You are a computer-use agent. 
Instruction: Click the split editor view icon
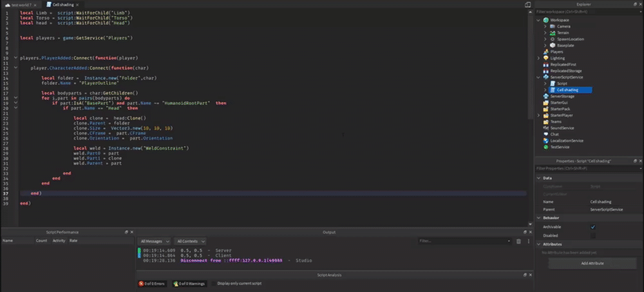click(x=528, y=5)
